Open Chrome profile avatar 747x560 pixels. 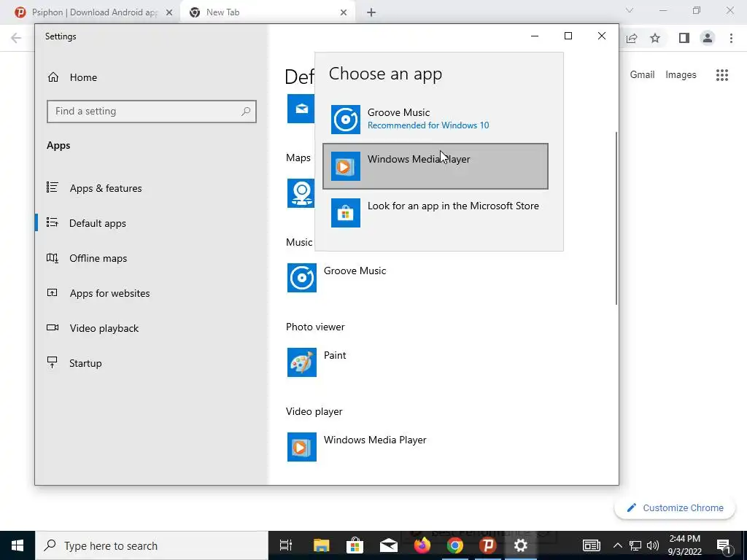coord(708,38)
